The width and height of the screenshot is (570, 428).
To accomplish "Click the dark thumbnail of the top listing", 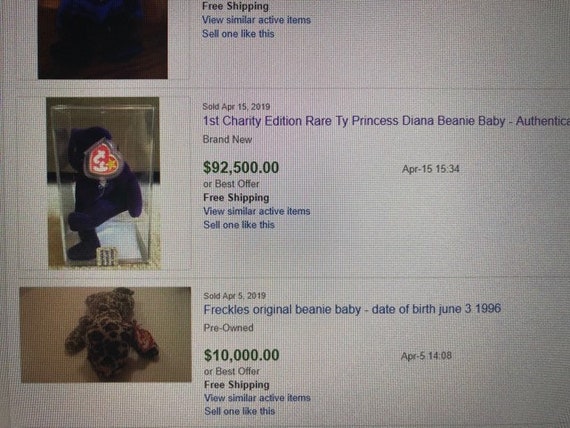I will pyautogui.click(x=103, y=39).
